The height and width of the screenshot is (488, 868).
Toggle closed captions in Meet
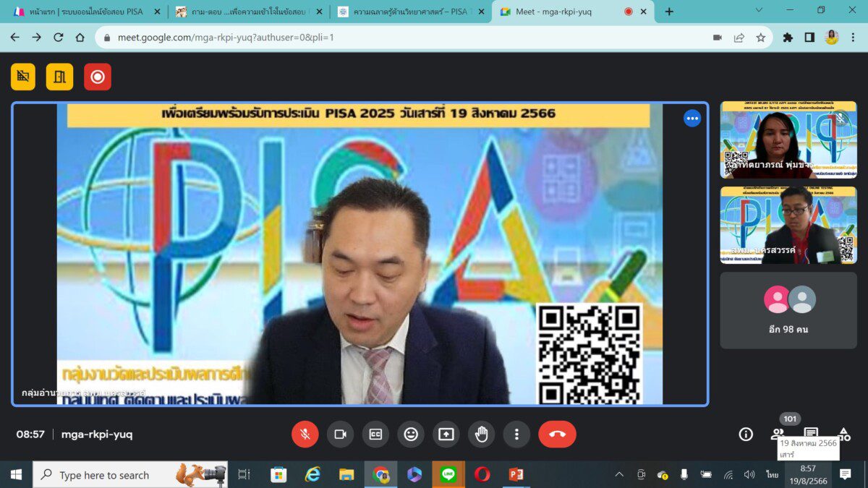(375, 434)
